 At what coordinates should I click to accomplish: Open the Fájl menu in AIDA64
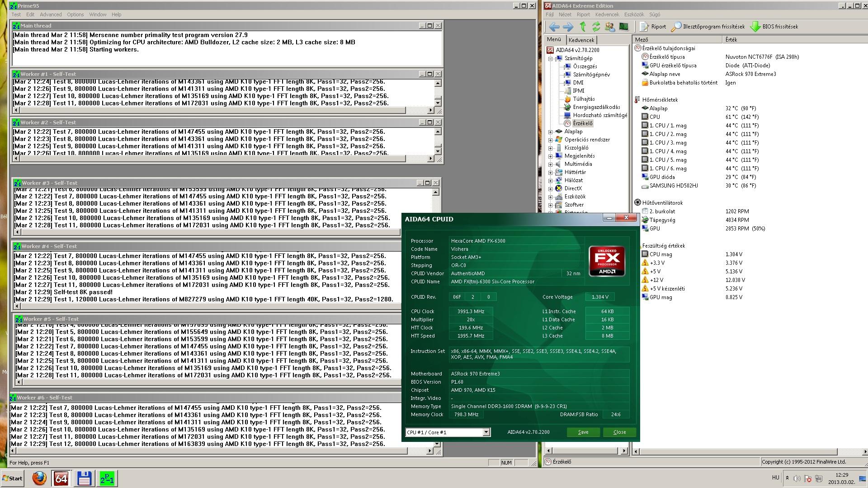pos(550,14)
